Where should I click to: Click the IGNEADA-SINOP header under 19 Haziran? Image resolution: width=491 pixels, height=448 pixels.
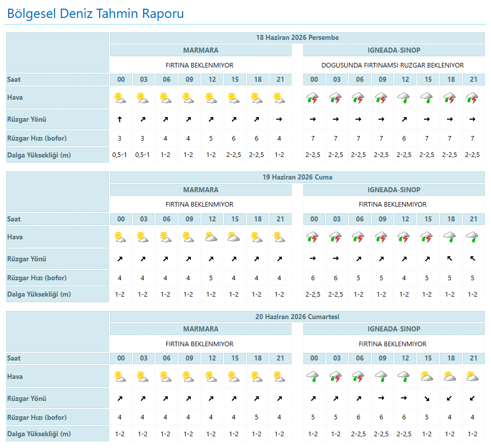click(394, 190)
